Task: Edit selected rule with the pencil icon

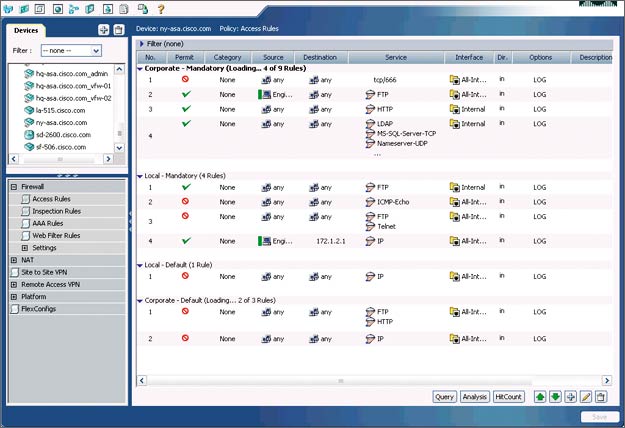Action: [586, 397]
